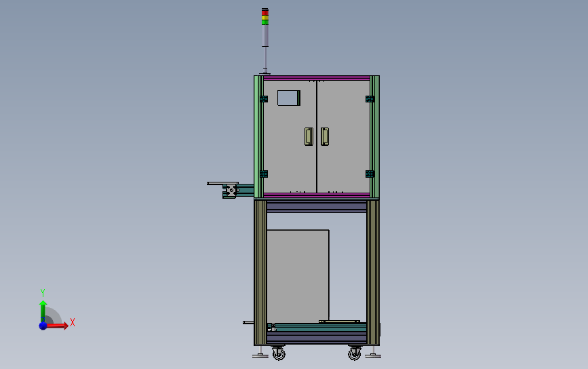Screen dimensions: 588x369
Task: Pick the lower right door hinge
Action: coord(370,174)
